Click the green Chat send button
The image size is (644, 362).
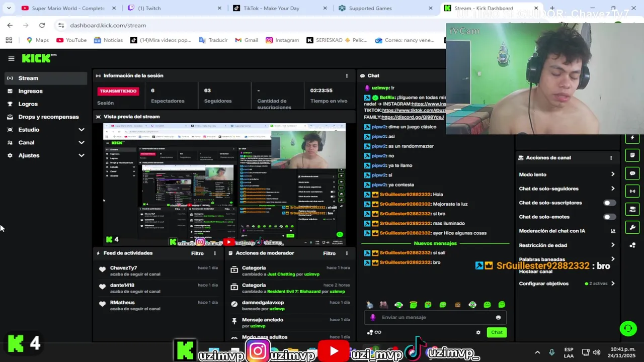tap(497, 332)
